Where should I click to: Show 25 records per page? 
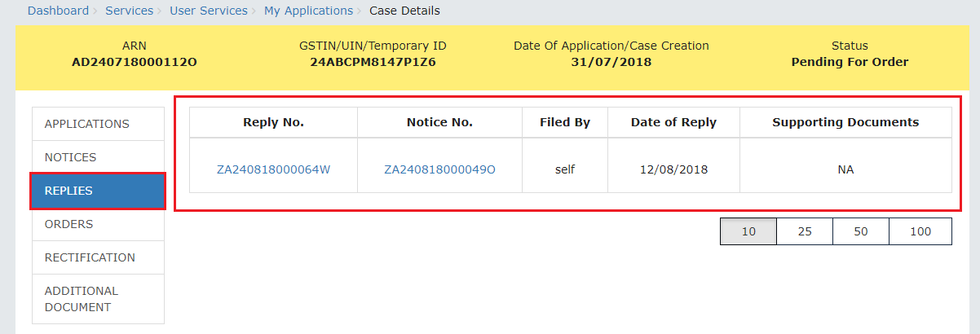(805, 231)
